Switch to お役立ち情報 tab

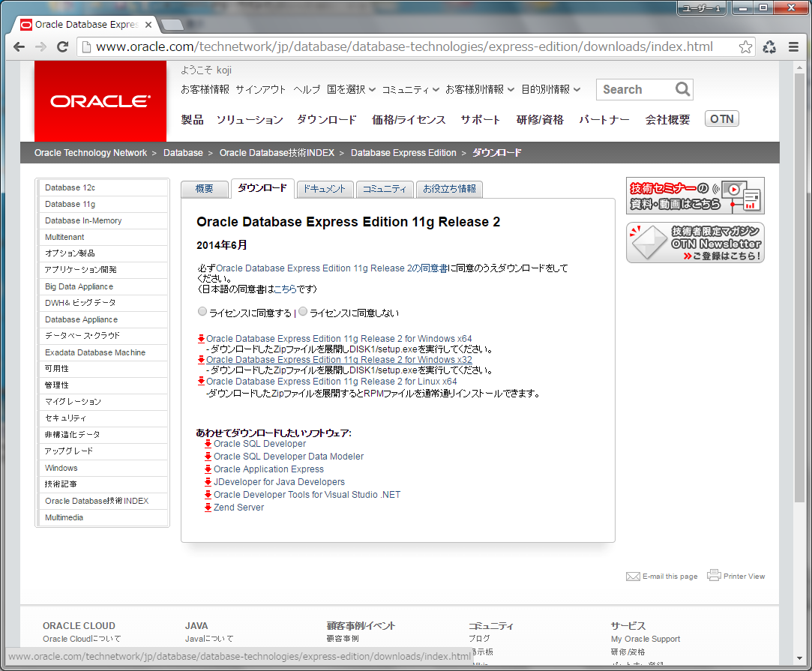pyautogui.click(x=450, y=189)
